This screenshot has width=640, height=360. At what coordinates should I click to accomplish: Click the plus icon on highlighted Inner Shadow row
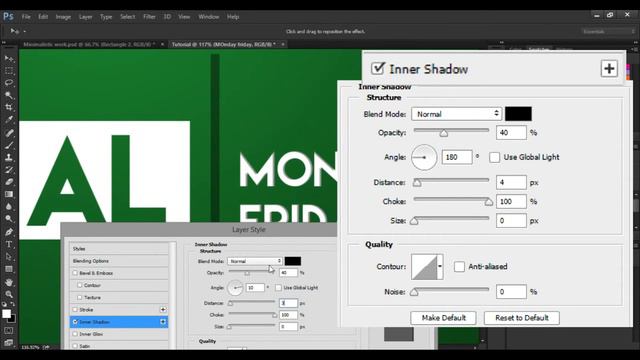click(163, 322)
